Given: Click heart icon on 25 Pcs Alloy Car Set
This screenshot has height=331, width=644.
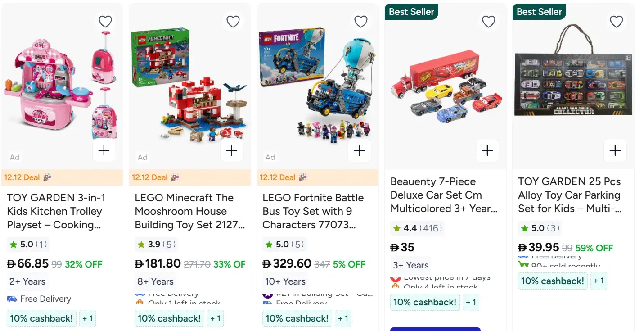Looking at the screenshot, I should pyautogui.click(x=616, y=22).
